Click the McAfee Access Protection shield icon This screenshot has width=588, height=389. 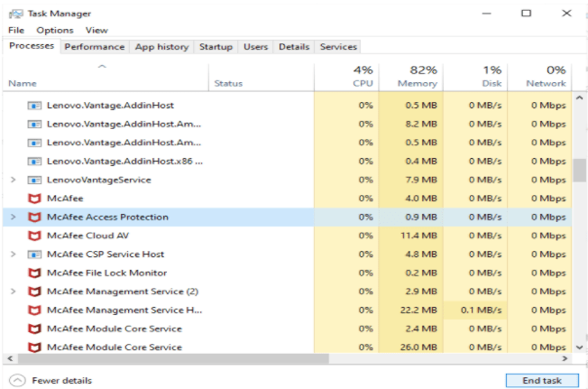(34, 218)
